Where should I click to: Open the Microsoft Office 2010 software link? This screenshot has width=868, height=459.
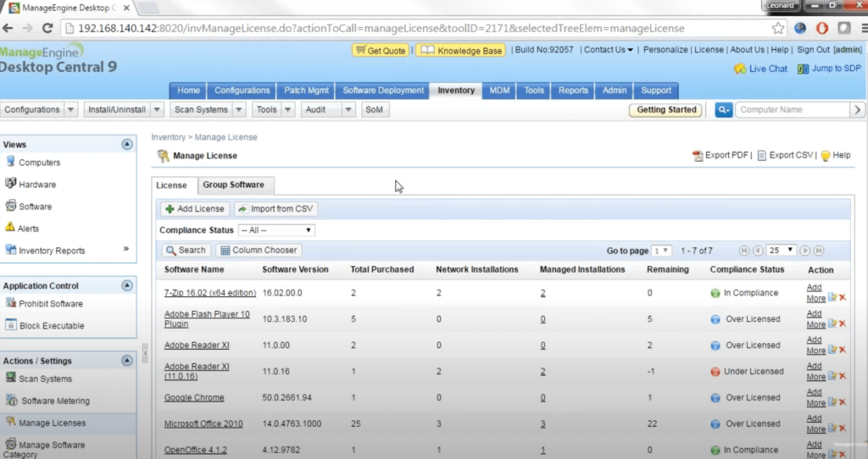[203, 423]
